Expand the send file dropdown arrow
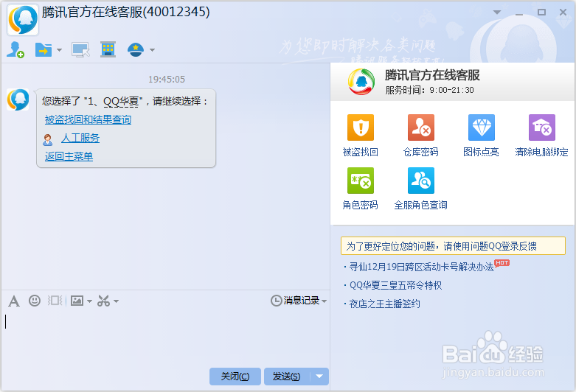 (x=59, y=50)
